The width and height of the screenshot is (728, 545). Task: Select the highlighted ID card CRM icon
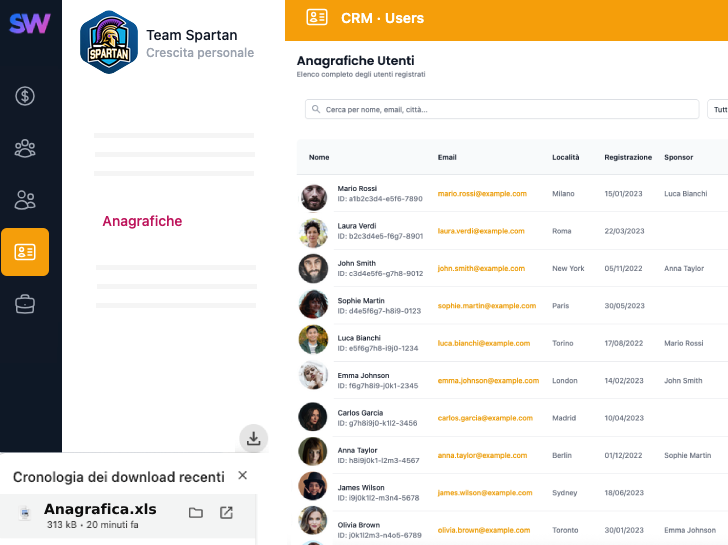(x=25, y=252)
